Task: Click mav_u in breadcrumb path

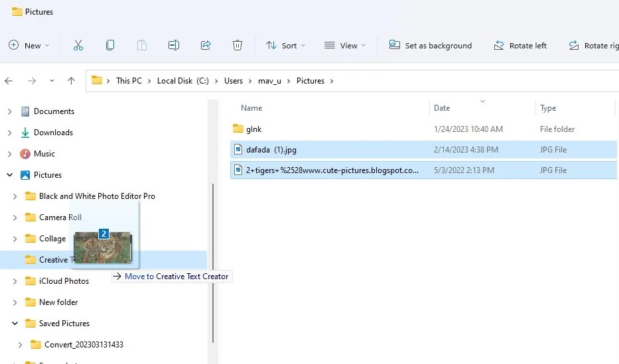Action: point(269,80)
